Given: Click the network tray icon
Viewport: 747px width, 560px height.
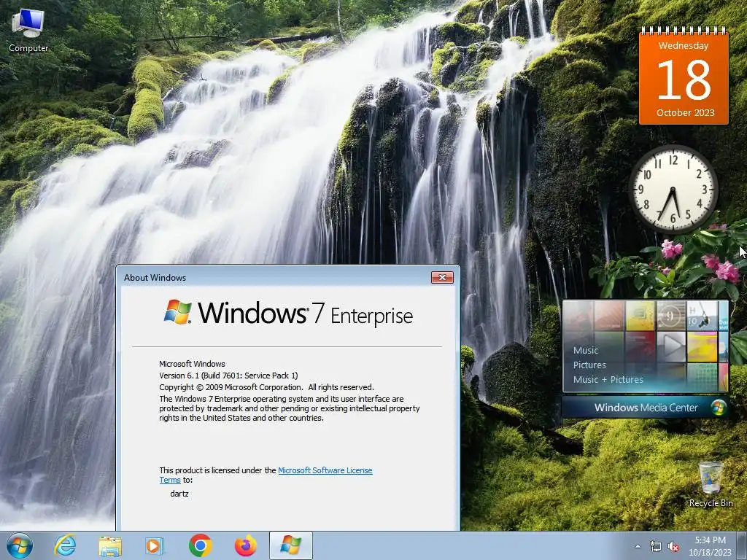Looking at the screenshot, I should [656, 547].
